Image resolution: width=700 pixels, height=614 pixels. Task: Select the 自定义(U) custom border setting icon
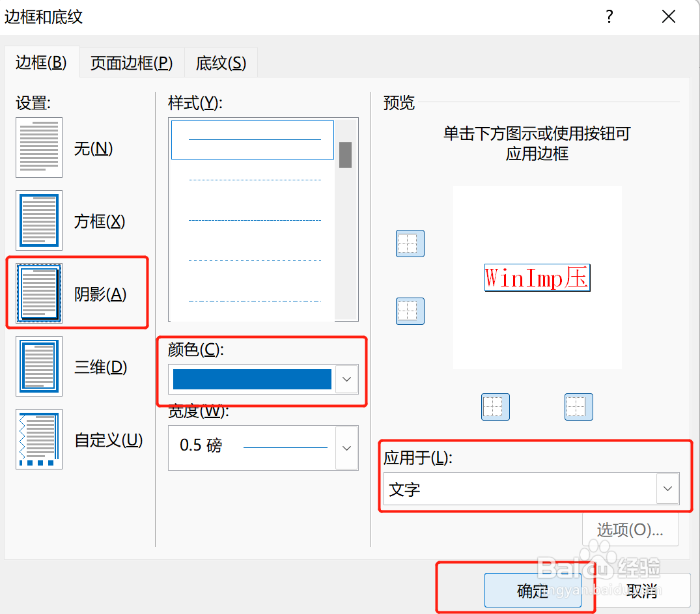pyautogui.click(x=39, y=440)
